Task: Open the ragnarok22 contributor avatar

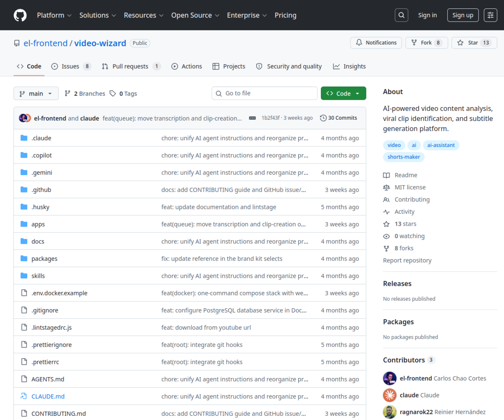Action: [390, 412]
